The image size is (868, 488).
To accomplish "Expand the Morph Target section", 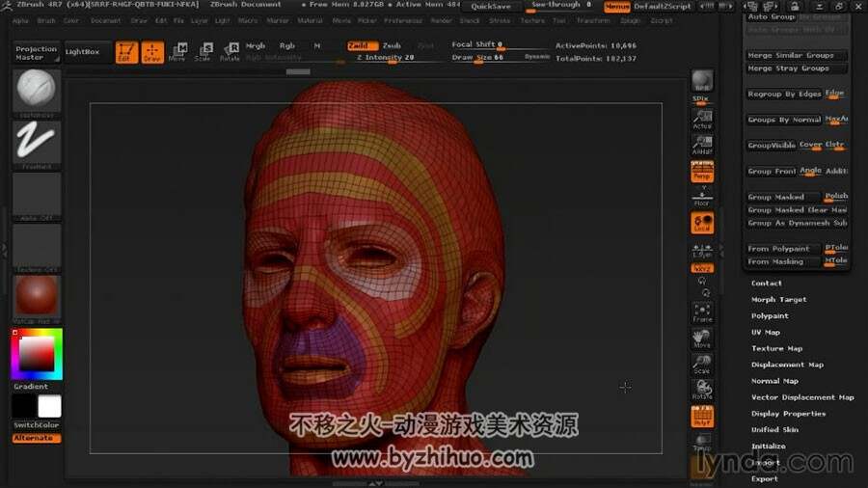I will [x=778, y=299].
